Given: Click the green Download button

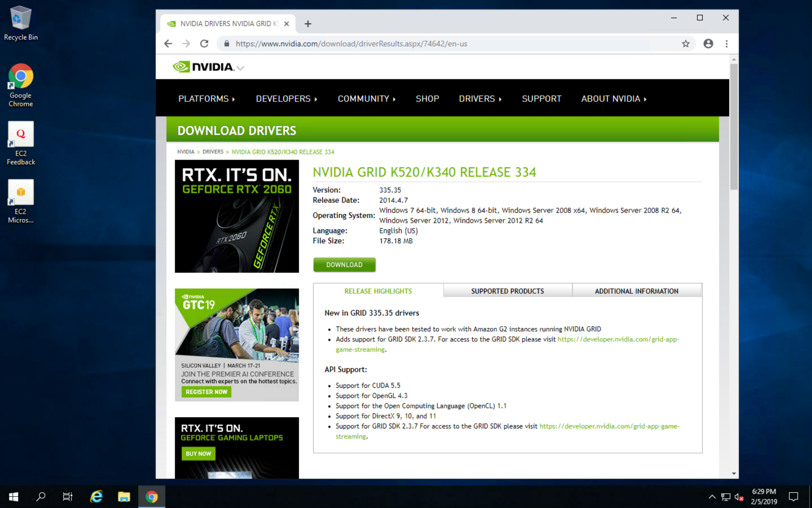Looking at the screenshot, I should pos(344,265).
